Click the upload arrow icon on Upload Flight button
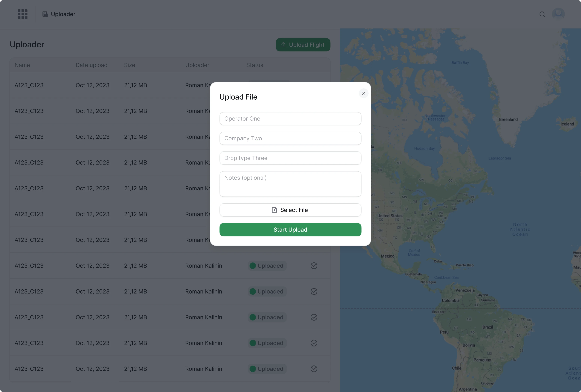Screen dimensions: 581x392 point(283,45)
